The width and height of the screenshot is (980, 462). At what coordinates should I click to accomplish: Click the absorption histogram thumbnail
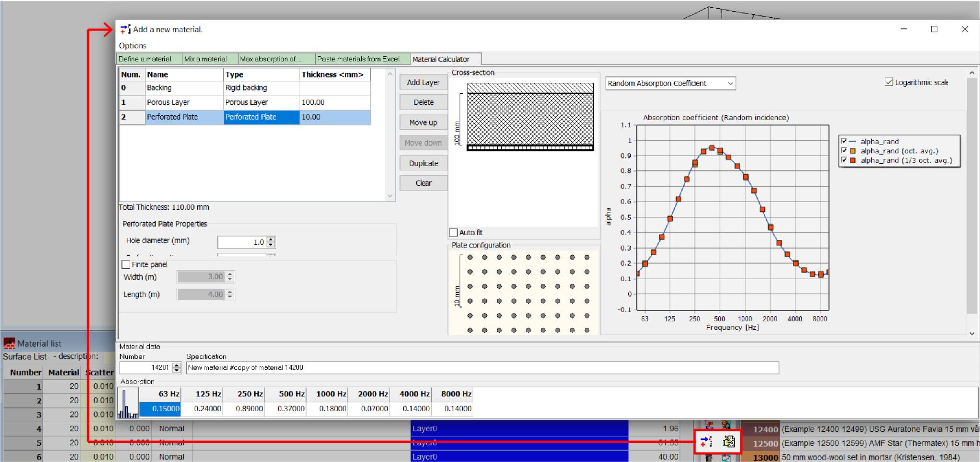127,402
